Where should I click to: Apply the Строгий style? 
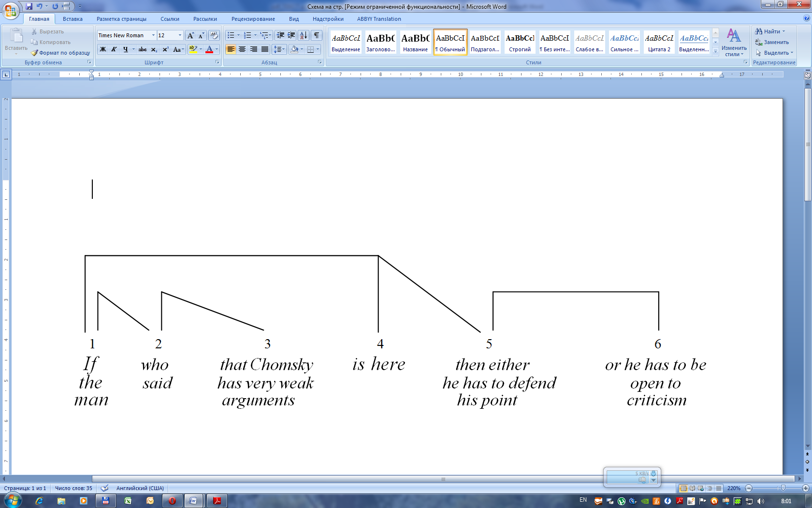click(520, 42)
